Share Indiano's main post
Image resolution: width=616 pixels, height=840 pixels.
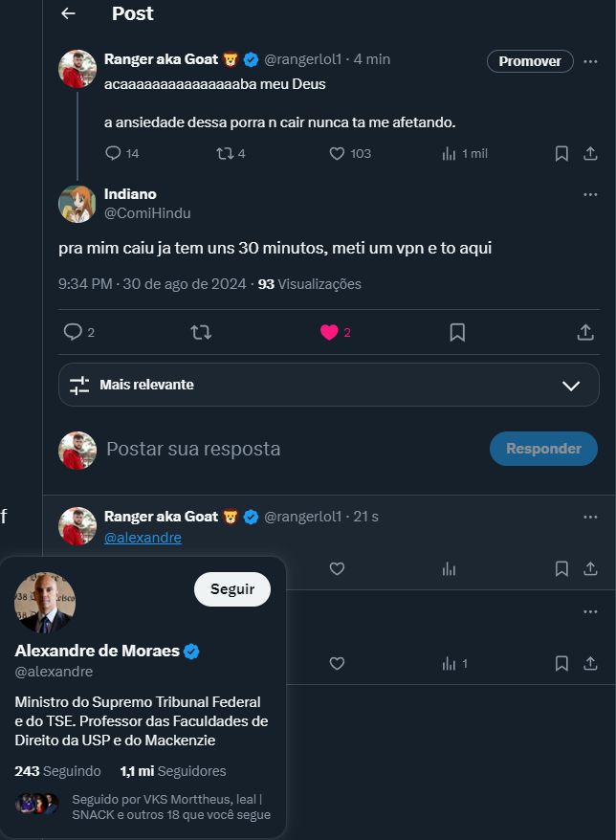coord(585,332)
